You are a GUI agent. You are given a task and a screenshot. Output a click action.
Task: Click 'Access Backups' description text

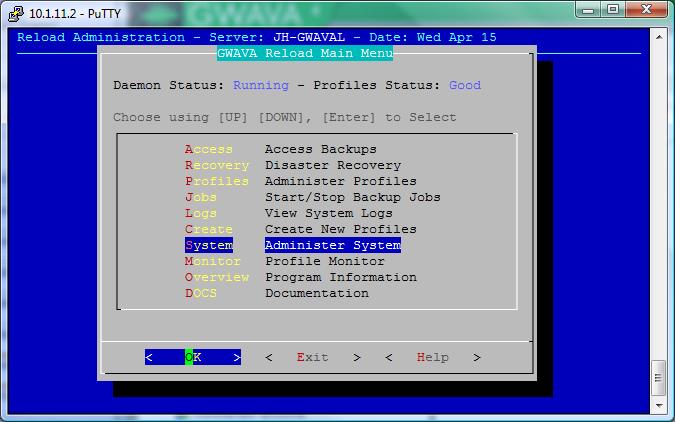pos(321,149)
